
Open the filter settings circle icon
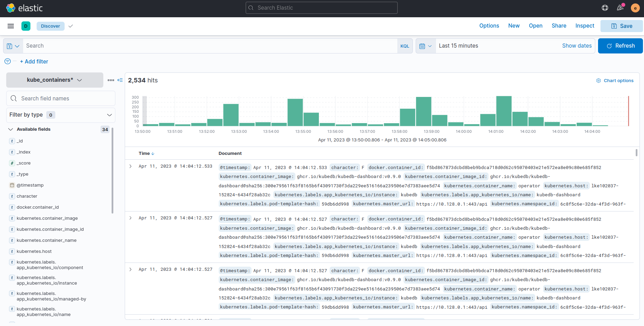[x=7, y=61]
